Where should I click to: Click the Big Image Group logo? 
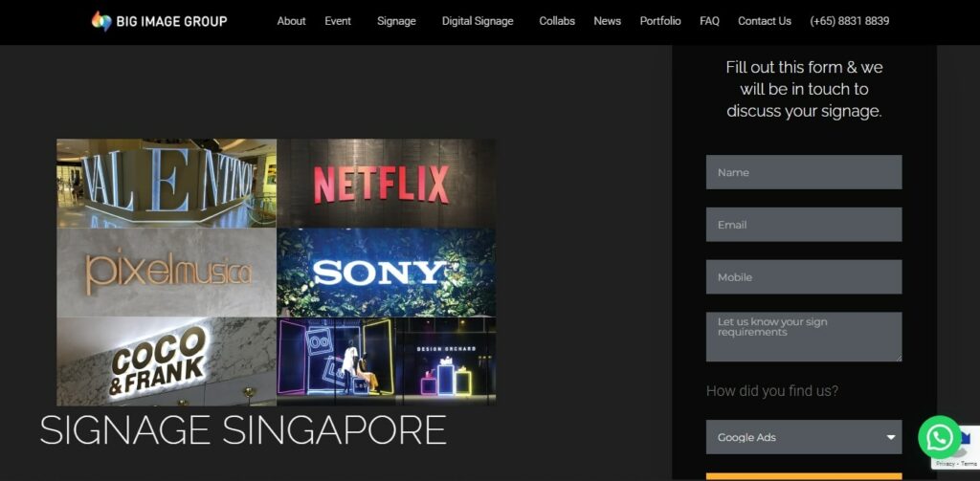[160, 21]
